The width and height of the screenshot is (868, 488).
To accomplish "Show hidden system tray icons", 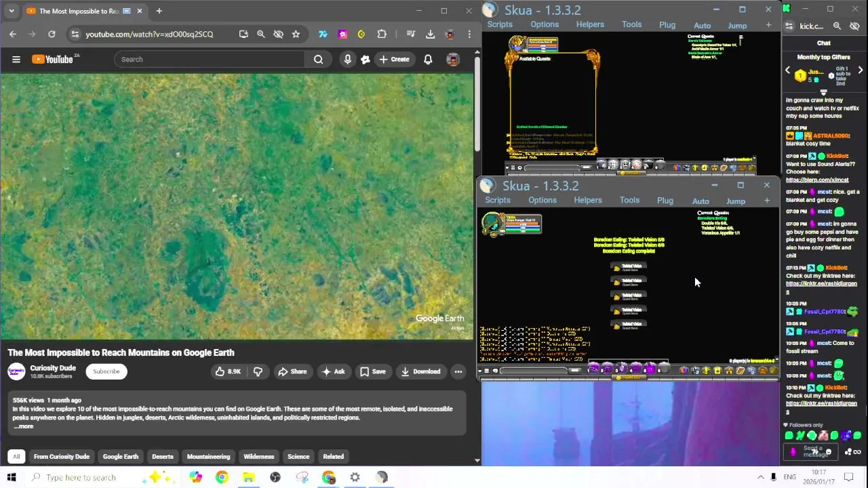I will pos(760,477).
